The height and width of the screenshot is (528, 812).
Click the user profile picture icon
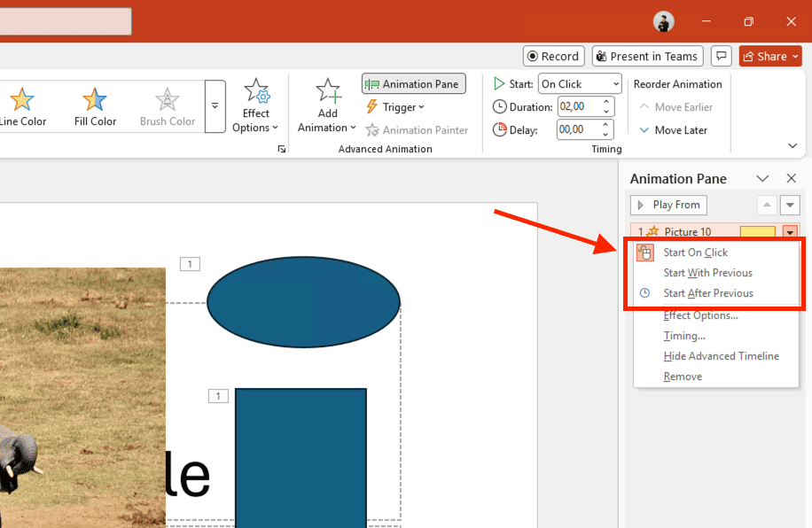point(663,21)
